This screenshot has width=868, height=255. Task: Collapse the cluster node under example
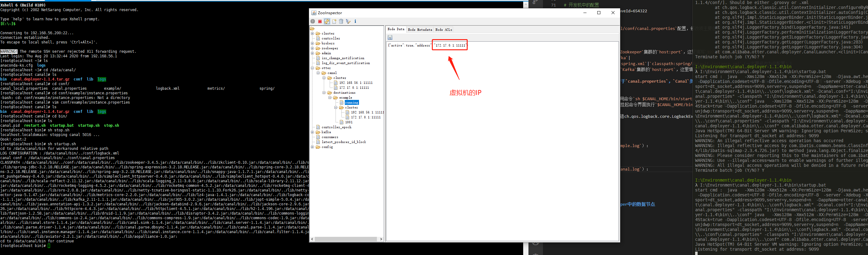(336, 108)
